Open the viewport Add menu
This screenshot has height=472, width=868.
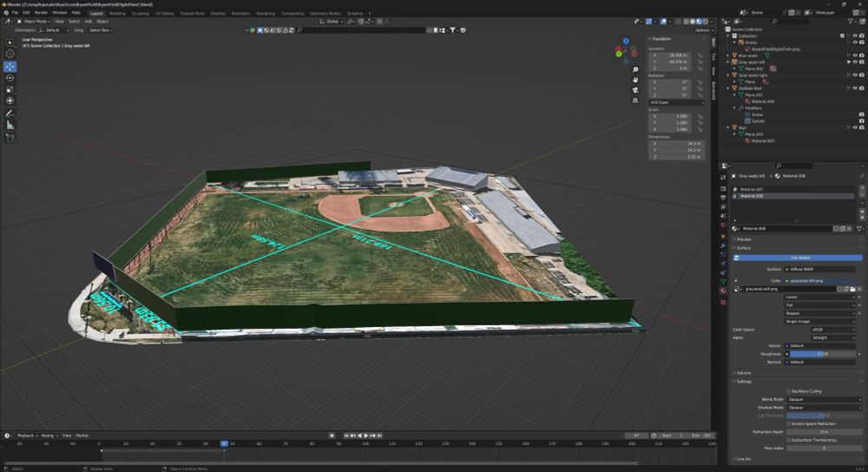88,22
